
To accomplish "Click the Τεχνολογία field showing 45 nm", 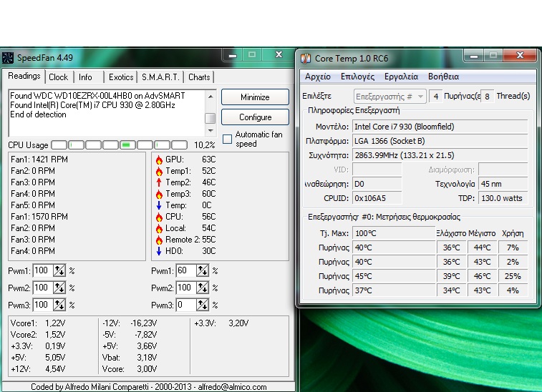I will click(x=503, y=184).
